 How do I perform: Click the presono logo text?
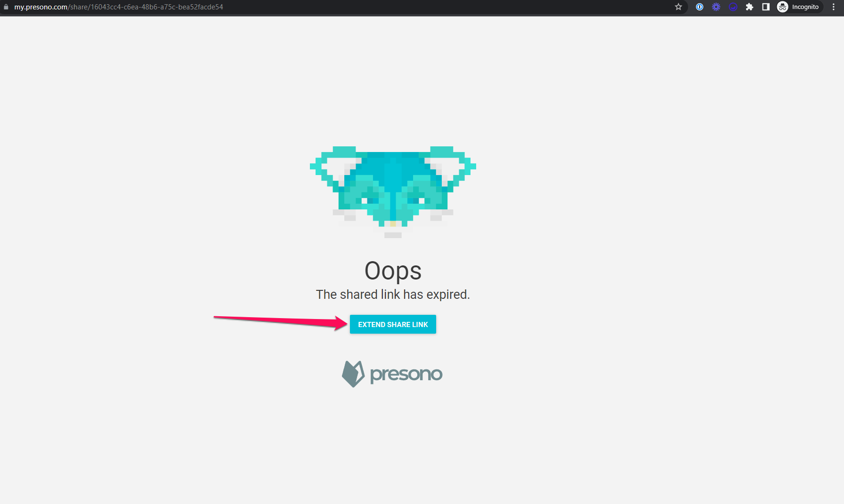[x=406, y=375]
